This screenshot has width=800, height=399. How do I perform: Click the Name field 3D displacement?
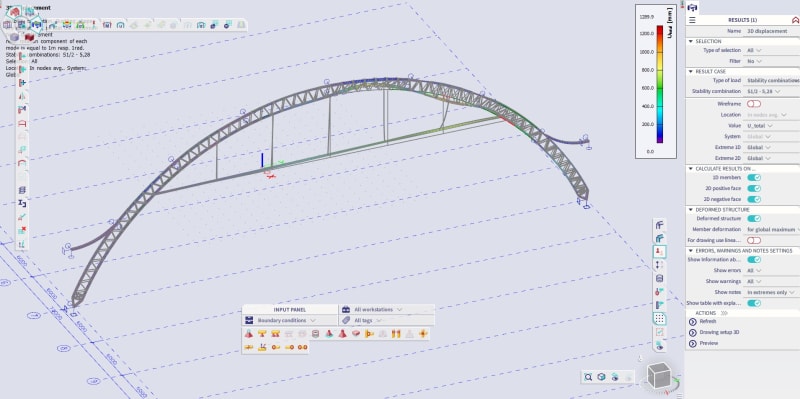(772, 31)
